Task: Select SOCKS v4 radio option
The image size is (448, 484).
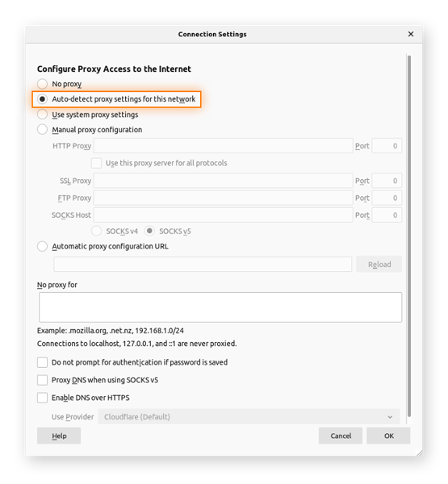Action: click(x=96, y=231)
